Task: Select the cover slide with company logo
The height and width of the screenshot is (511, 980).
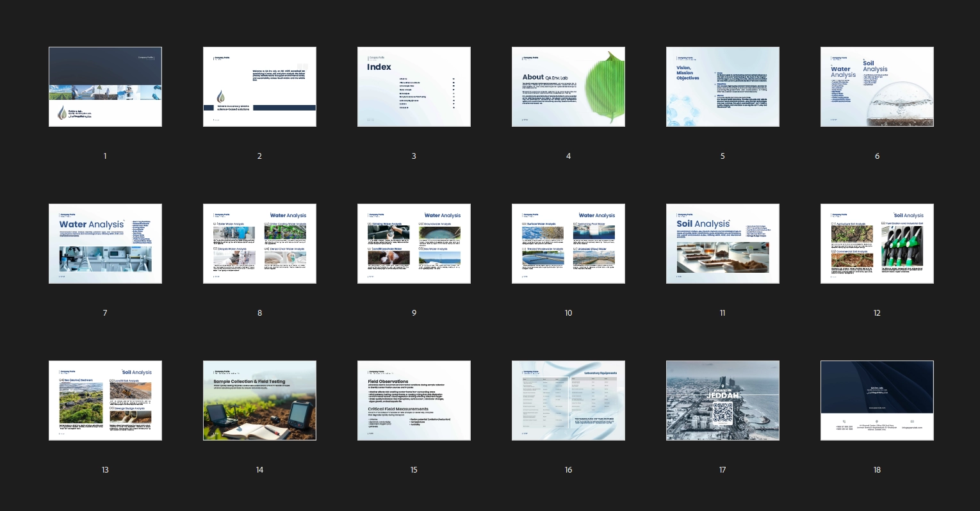Action: click(105, 86)
